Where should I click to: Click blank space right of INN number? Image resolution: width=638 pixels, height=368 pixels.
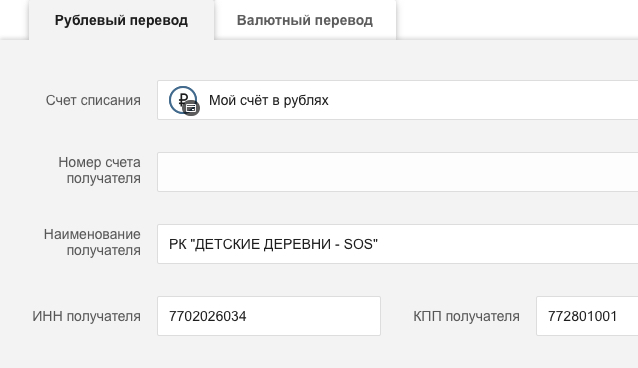click(313, 316)
